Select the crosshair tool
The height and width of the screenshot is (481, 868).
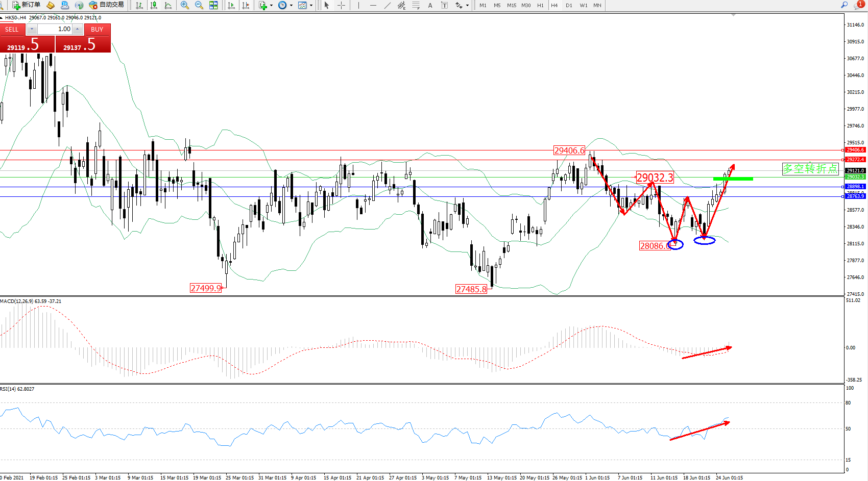pyautogui.click(x=341, y=5)
